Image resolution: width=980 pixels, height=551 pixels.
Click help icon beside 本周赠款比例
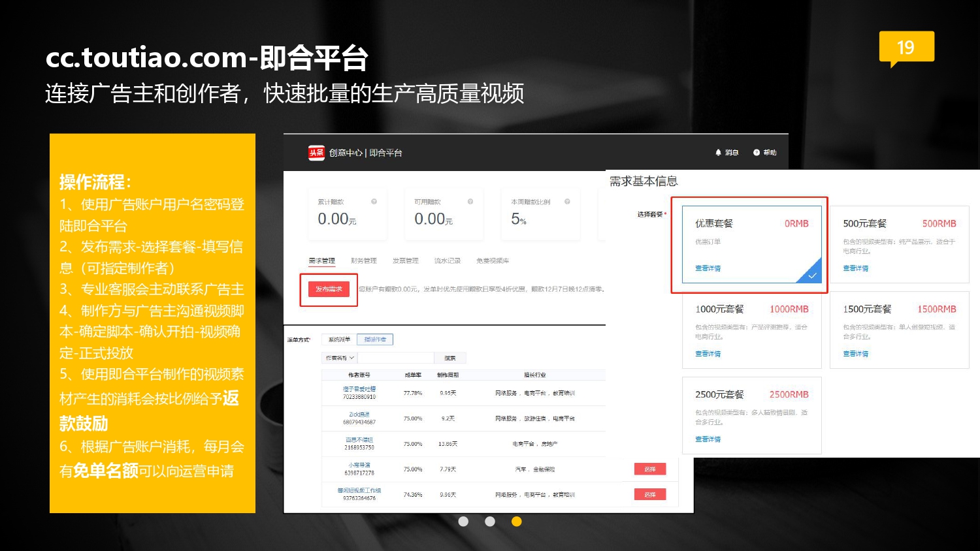pos(567,202)
